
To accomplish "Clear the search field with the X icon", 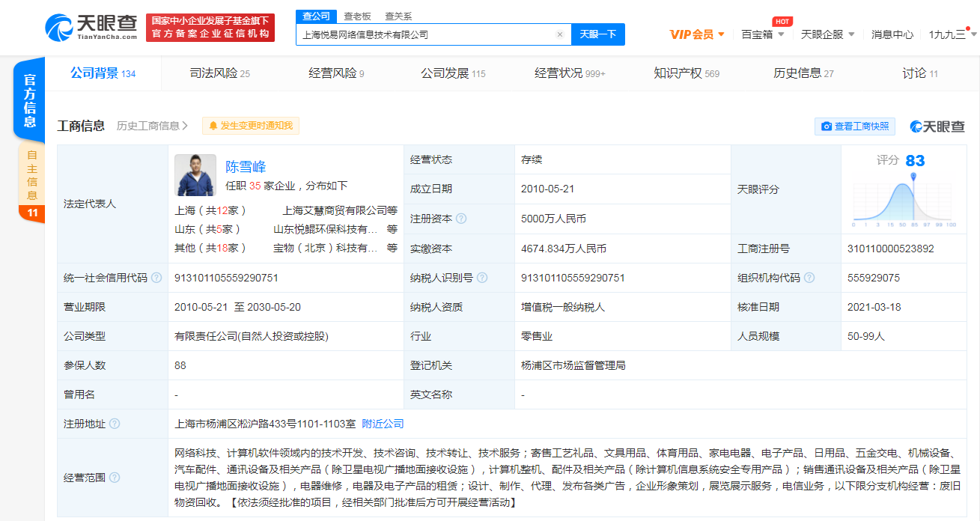I will click(559, 34).
